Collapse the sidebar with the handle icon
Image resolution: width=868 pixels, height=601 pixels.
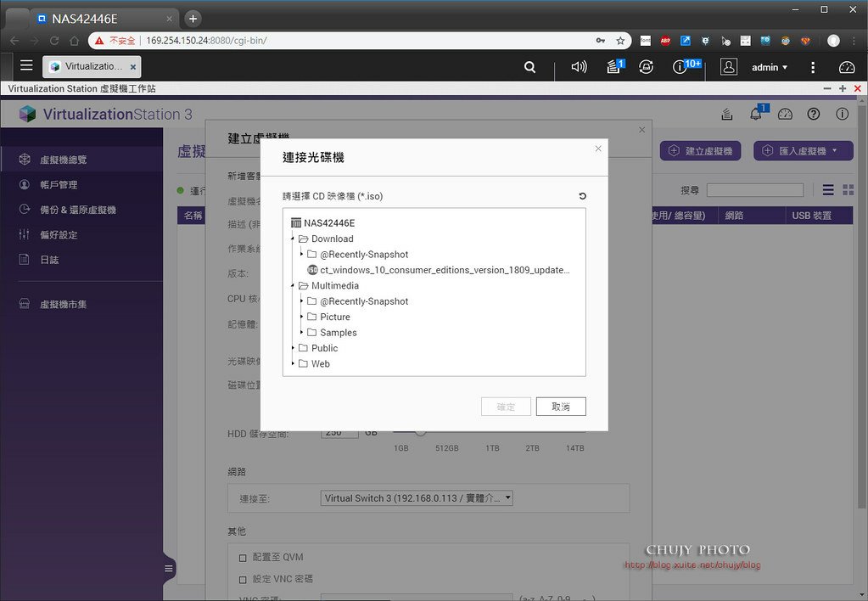pos(169,569)
